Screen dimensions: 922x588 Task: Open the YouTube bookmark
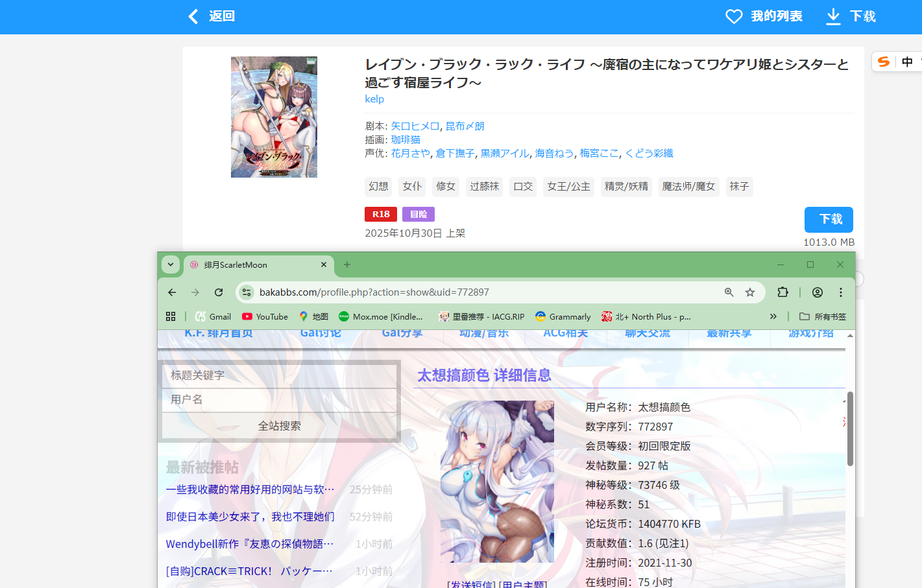point(265,316)
